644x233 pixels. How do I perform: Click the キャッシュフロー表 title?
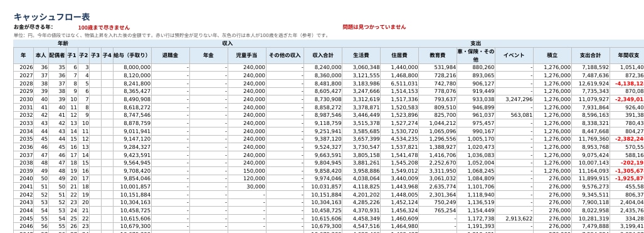pyautogui.click(x=52, y=17)
